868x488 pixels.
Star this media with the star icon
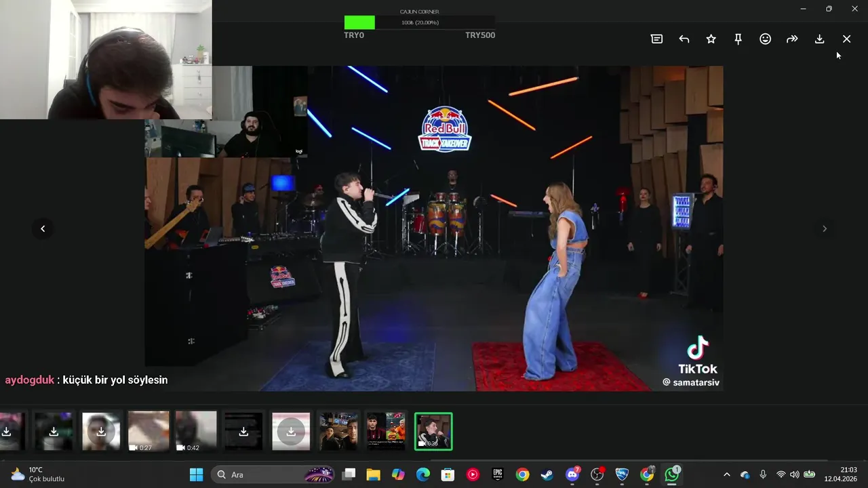click(711, 39)
